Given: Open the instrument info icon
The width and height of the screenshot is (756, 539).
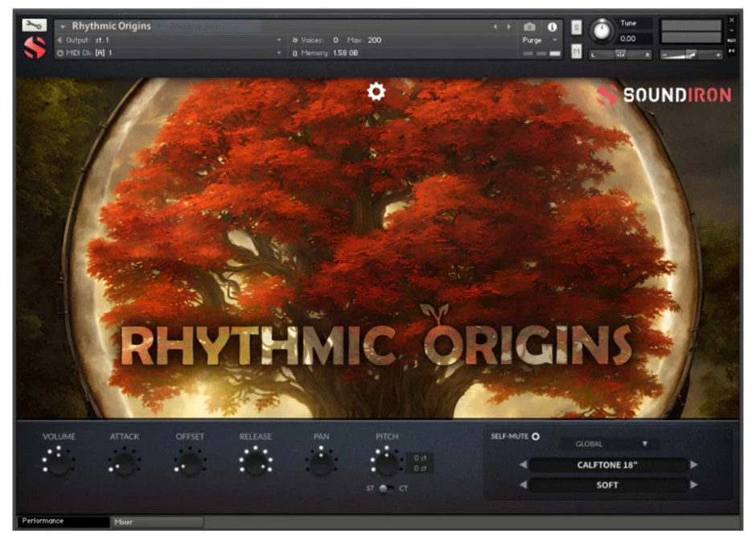Looking at the screenshot, I should click(x=552, y=27).
